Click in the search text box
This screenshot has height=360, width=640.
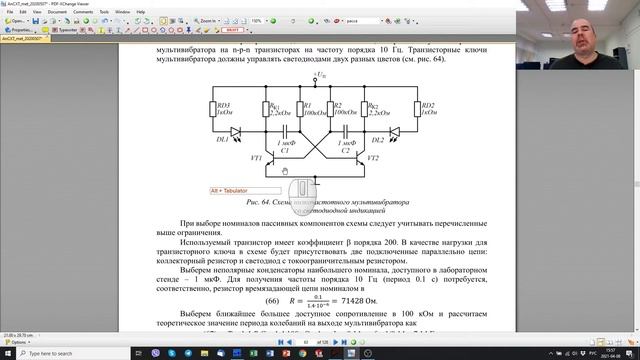[x=362, y=21]
